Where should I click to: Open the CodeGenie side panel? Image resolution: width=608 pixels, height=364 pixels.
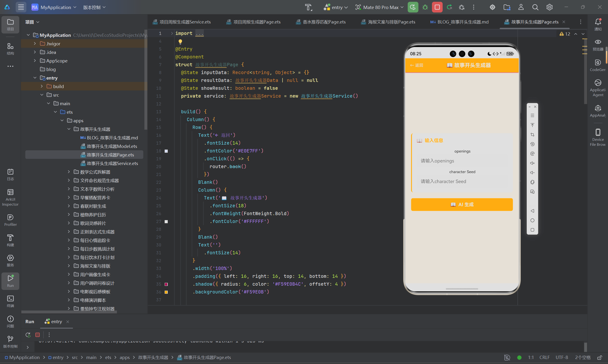(598, 65)
